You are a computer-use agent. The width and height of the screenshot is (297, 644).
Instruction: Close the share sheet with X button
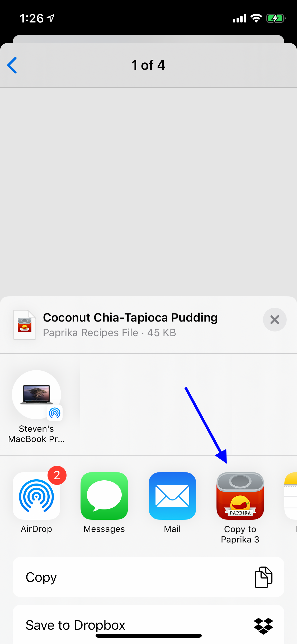pyautogui.click(x=275, y=320)
